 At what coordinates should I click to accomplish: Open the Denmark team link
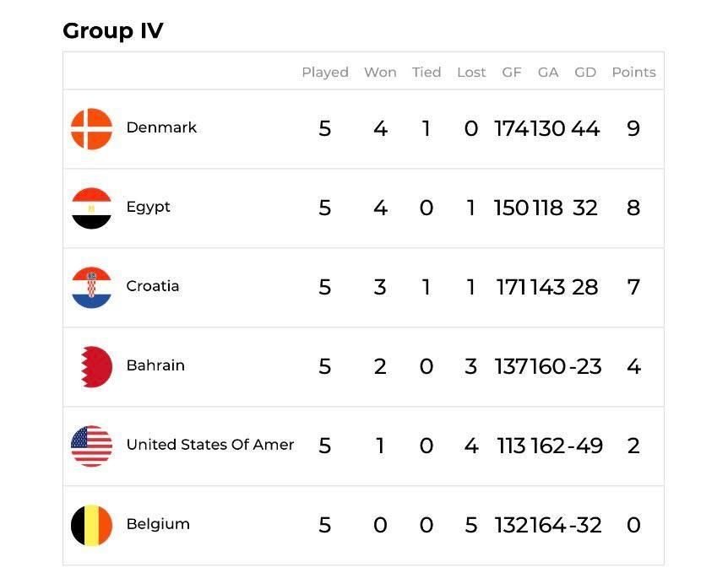point(161,127)
